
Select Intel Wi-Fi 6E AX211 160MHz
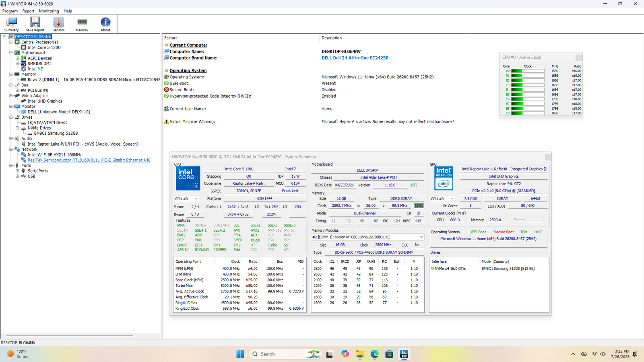pyautogui.click(x=55, y=154)
